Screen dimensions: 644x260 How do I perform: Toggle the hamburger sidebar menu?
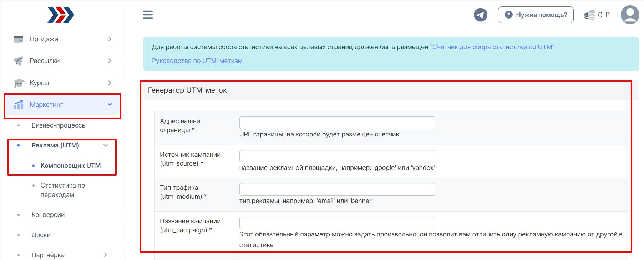[x=148, y=15]
